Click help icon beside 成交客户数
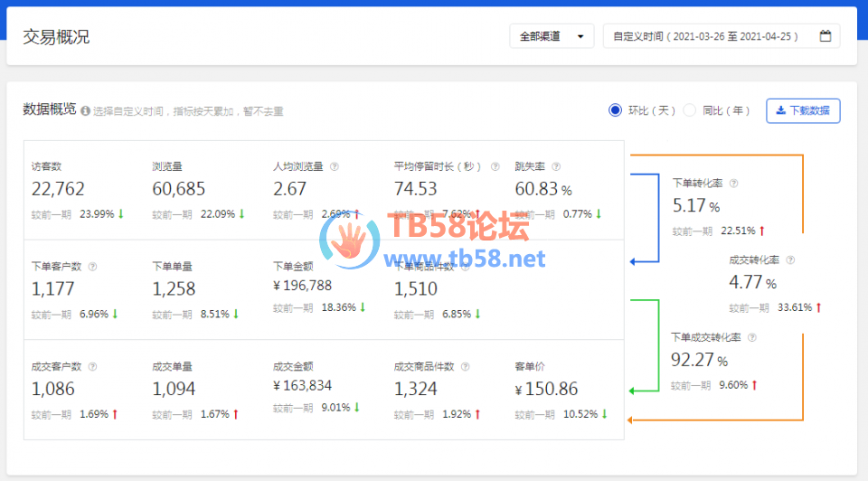 pos(92,367)
